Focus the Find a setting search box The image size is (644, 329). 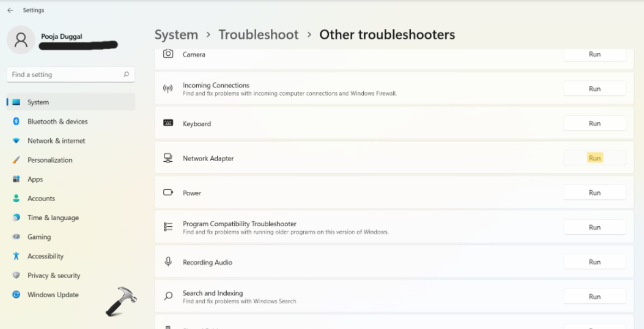pyautogui.click(x=66, y=74)
